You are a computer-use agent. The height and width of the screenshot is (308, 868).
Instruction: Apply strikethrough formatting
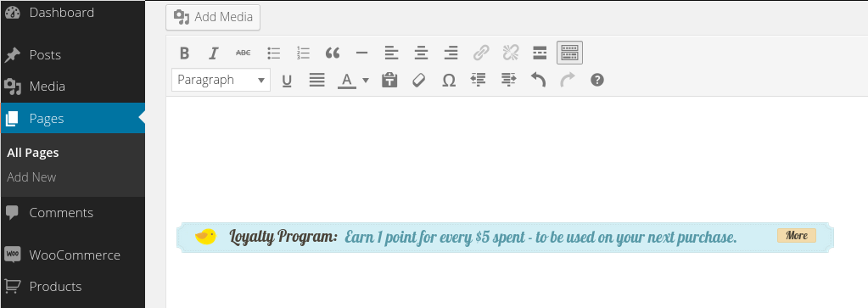(x=243, y=53)
